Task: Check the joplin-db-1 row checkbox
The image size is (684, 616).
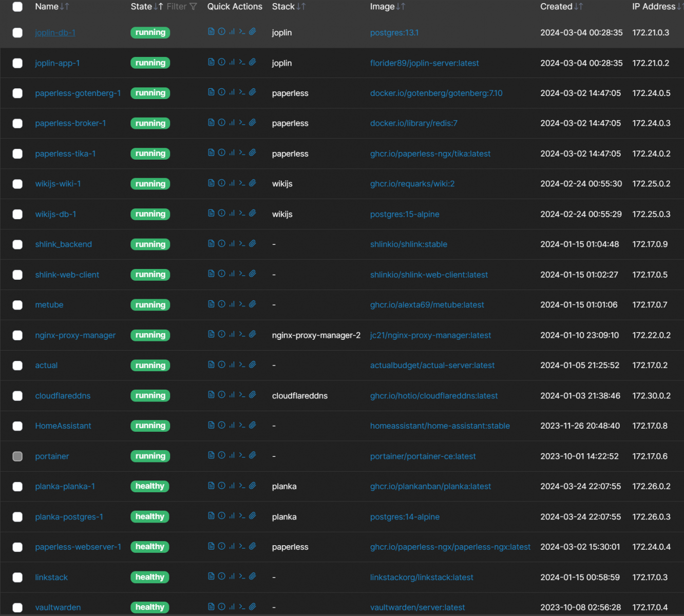Action: 17,33
